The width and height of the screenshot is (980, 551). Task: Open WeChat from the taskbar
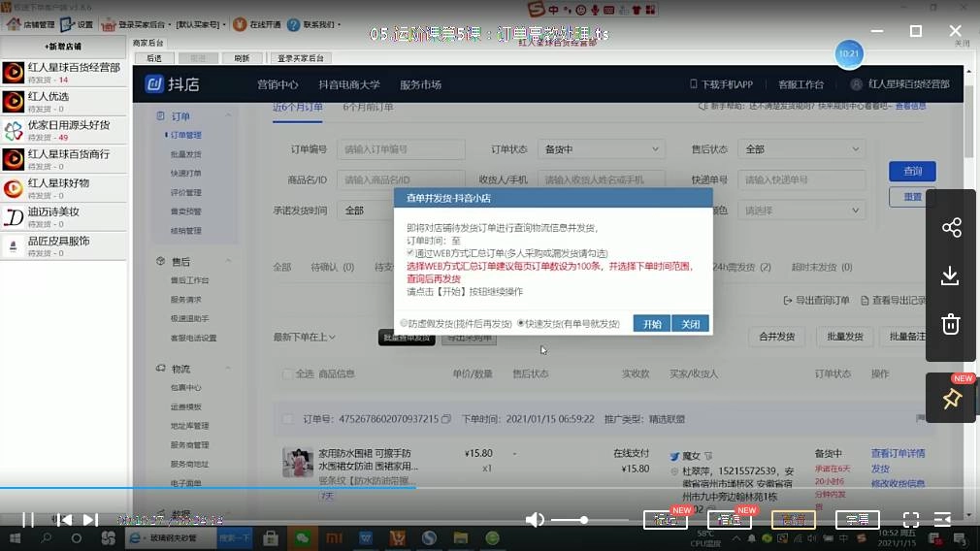(303, 537)
